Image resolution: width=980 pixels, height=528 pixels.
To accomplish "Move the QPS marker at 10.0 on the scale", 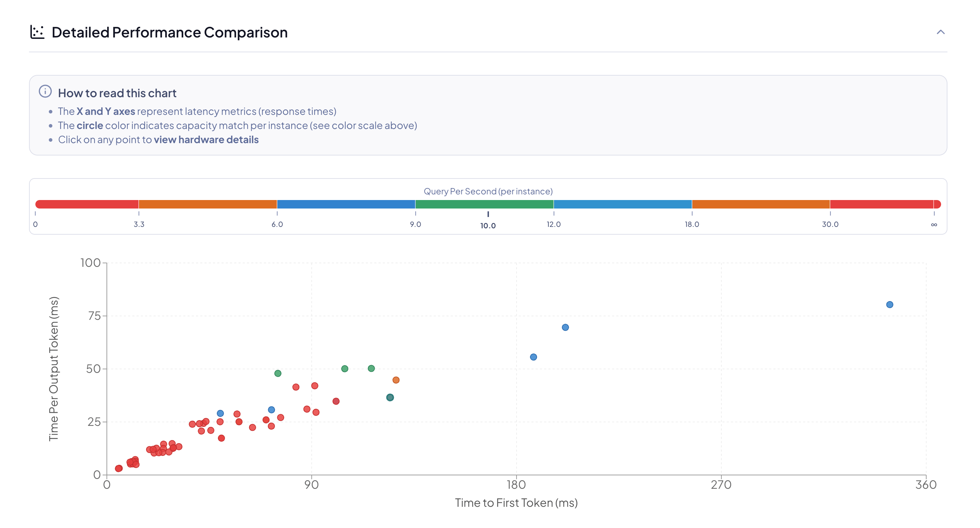I will [x=488, y=213].
